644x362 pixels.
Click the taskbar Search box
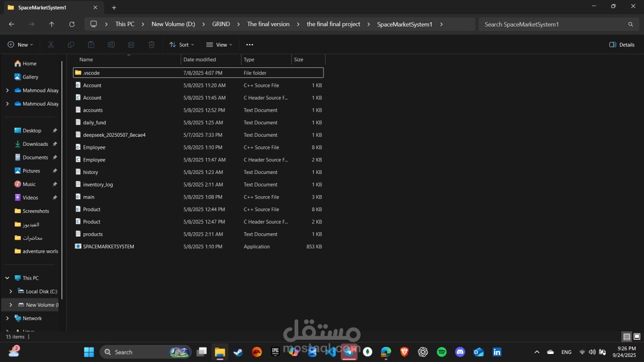[146, 352]
